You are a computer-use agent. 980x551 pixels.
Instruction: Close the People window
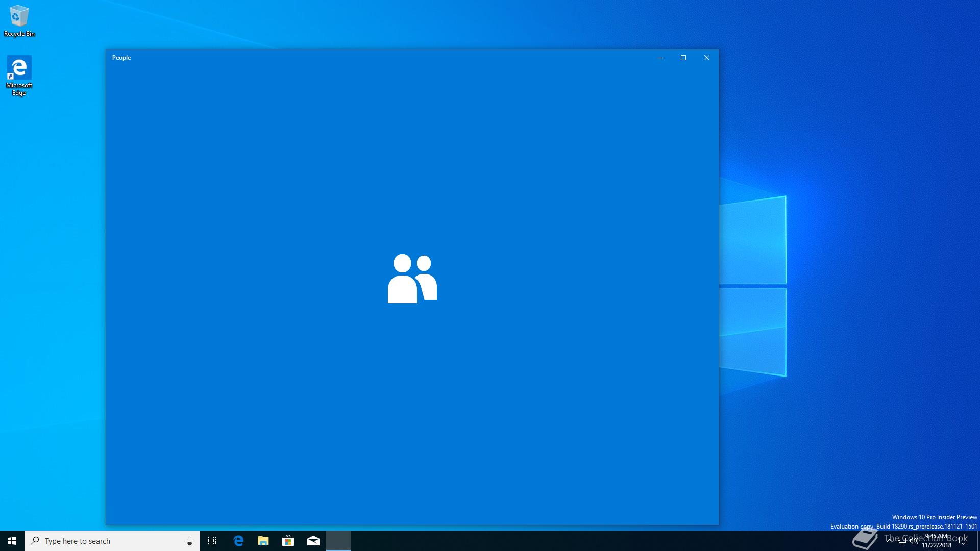click(707, 58)
